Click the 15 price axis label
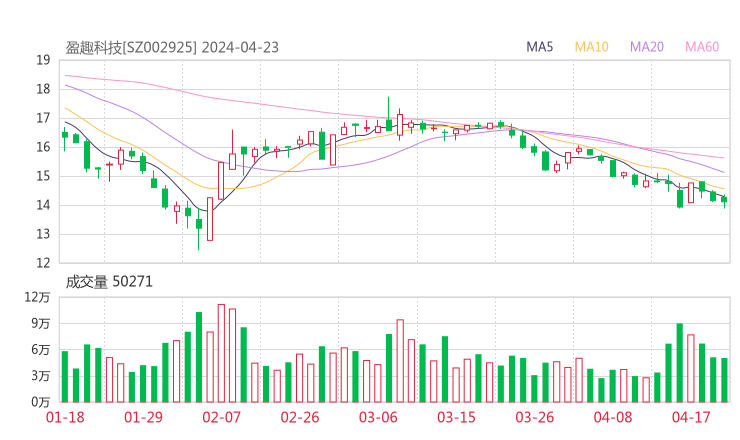740x440 pixels. pyautogui.click(x=43, y=177)
